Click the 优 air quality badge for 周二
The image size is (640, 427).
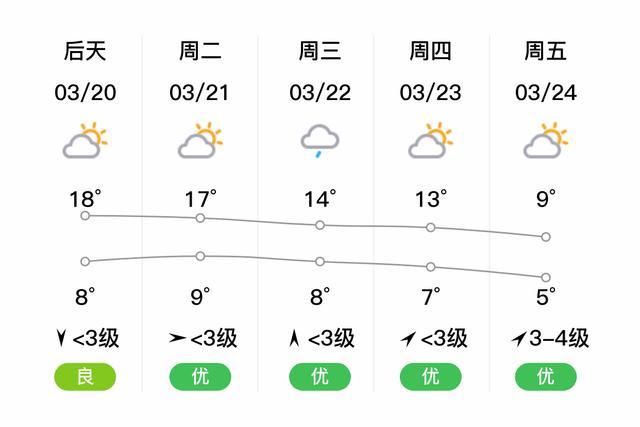click(200, 376)
